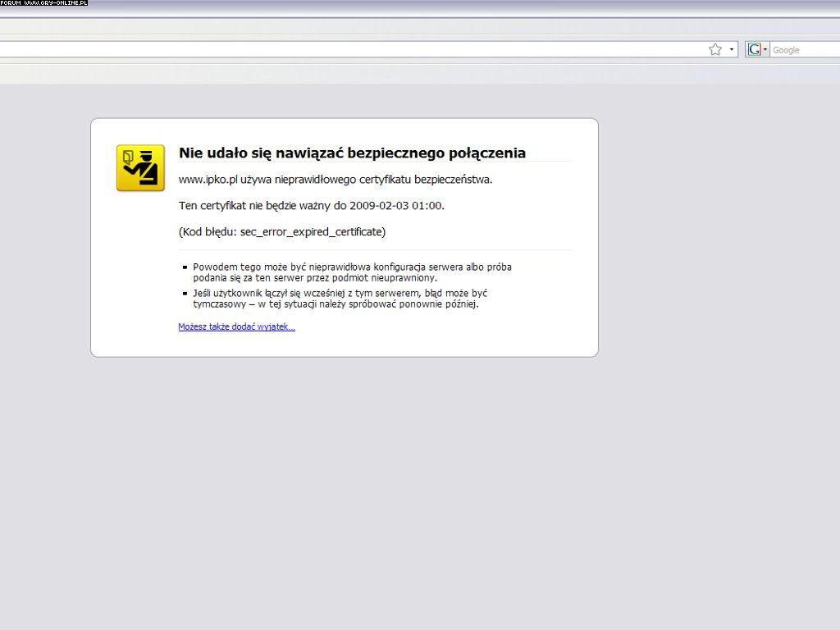Click the certificate date line 2009-02-03 01:00
The width and height of the screenshot is (840, 630).
pos(311,205)
